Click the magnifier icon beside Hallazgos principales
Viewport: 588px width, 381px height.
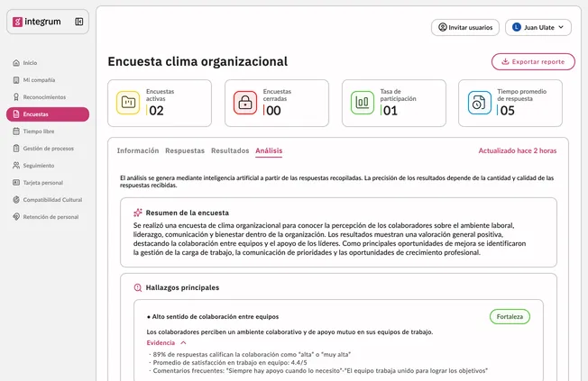pos(138,287)
